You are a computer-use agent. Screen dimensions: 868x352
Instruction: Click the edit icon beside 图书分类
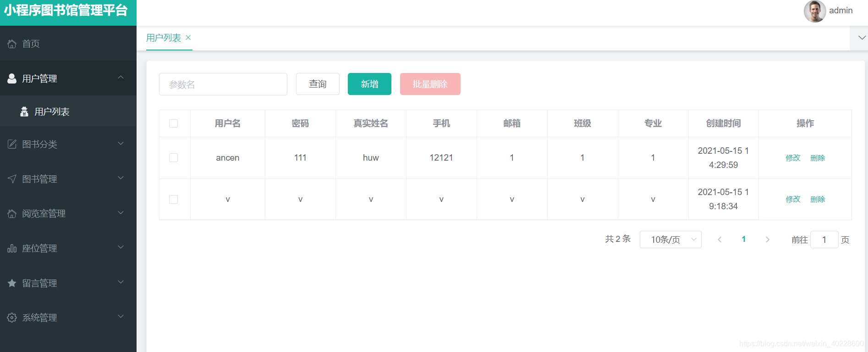(12, 144)
